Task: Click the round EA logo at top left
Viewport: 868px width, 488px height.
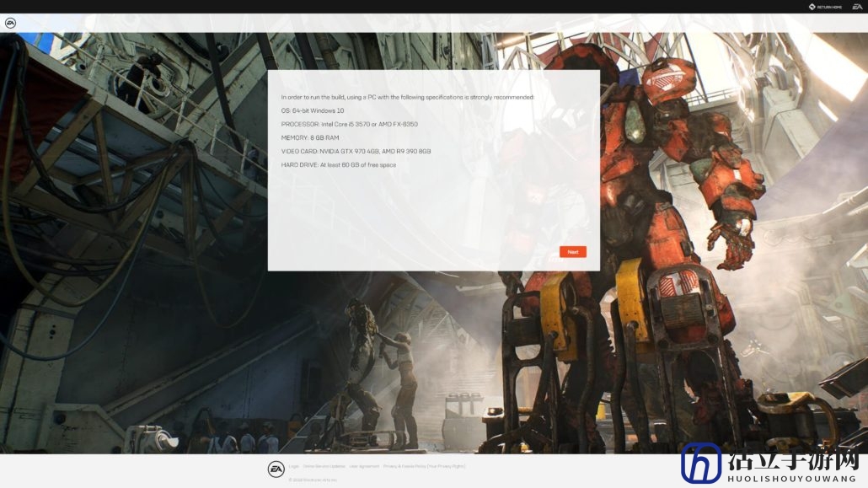Action: click(x=10, y=24)
